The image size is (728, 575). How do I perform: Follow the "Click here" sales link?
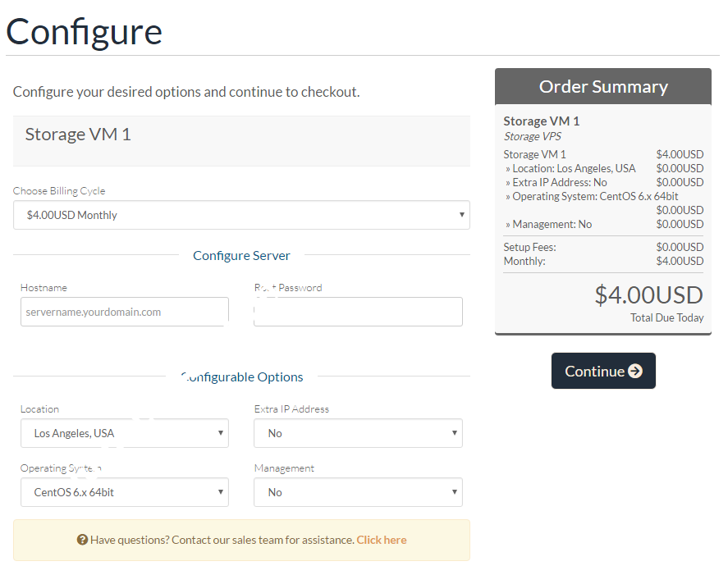coord(382,540)
